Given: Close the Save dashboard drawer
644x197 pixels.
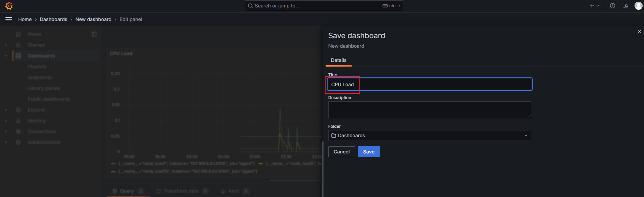Looking at the screenshot, I should click(639, 31).
